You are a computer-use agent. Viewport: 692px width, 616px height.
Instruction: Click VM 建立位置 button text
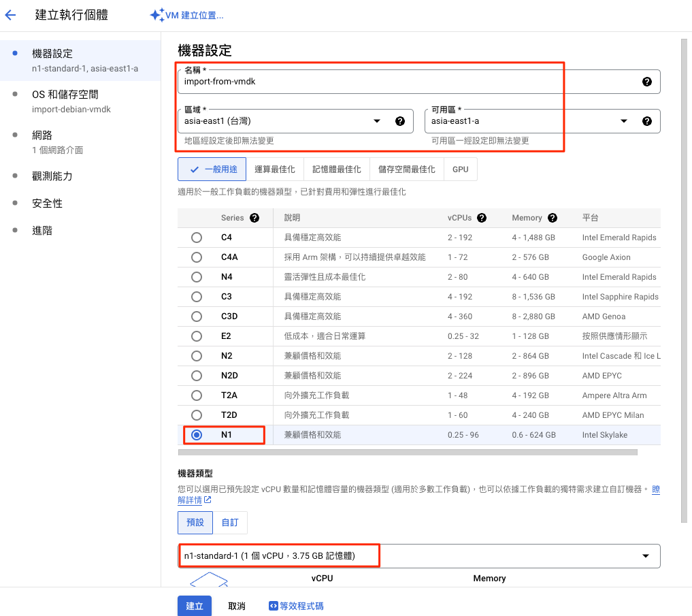(194, 16)
